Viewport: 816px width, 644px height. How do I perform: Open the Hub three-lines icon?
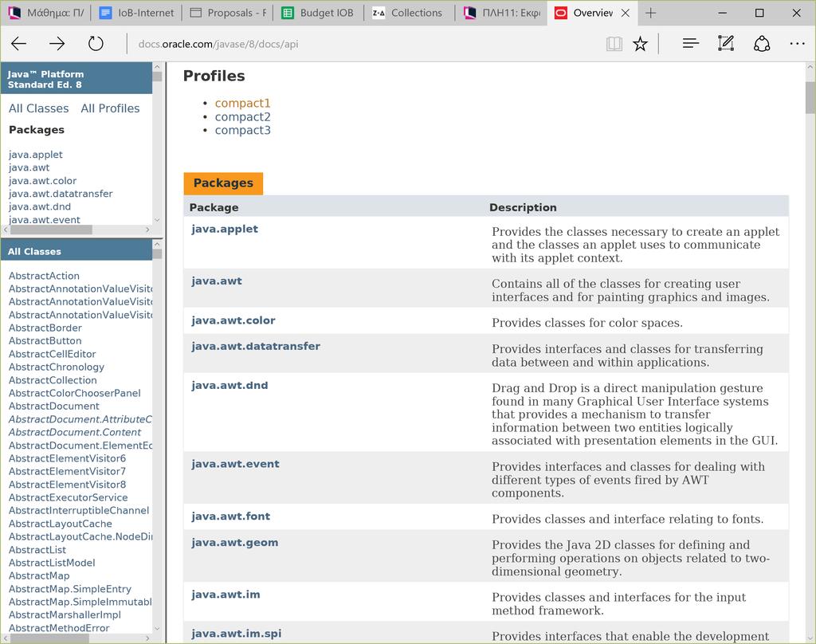tap(691, 44)
